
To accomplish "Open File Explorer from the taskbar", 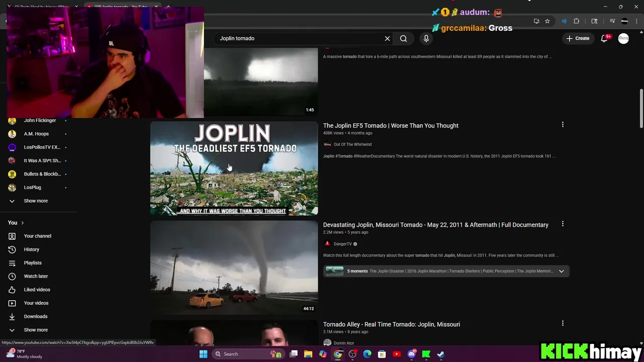I will pos(308,354).
